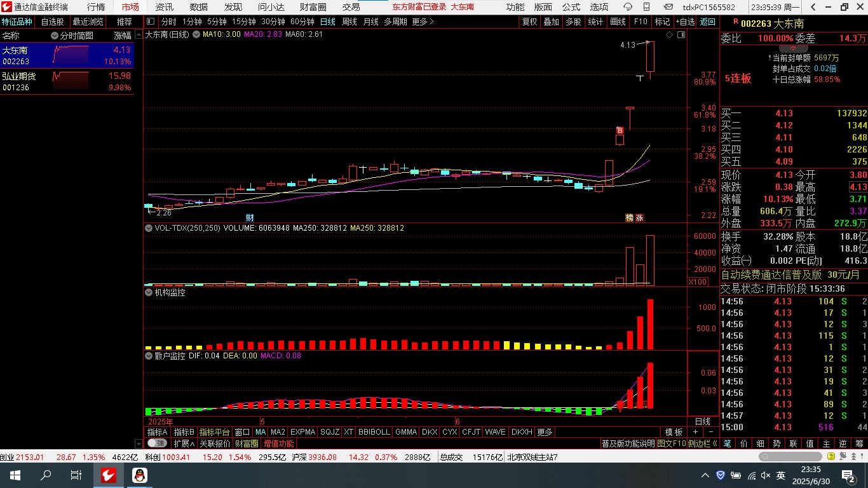Select 弘业期货 row in stock list
Image resolution: width=868 pixels, height=488 pixels.
click(67, 81)
